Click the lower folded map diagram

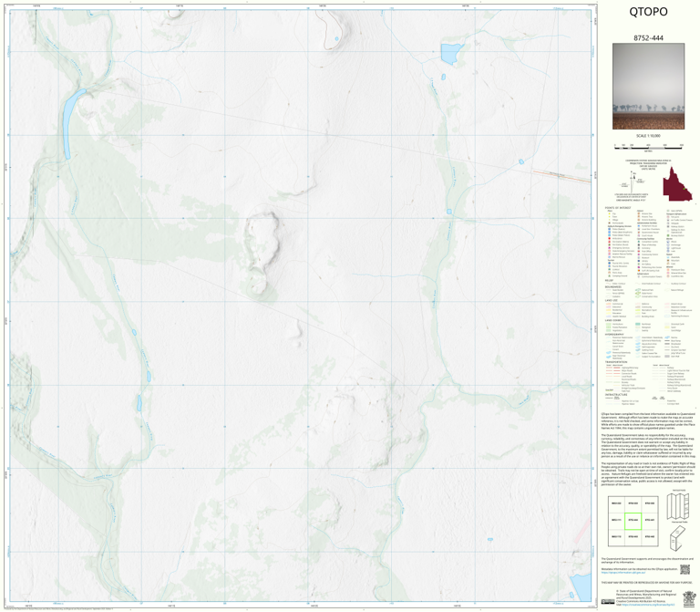678,538
